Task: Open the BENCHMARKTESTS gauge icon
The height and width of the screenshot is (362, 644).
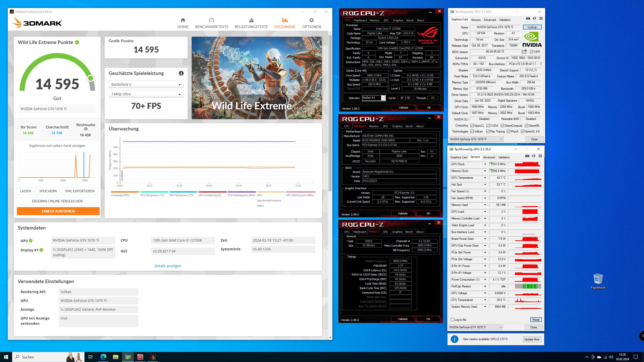Action: pos(212,20)
